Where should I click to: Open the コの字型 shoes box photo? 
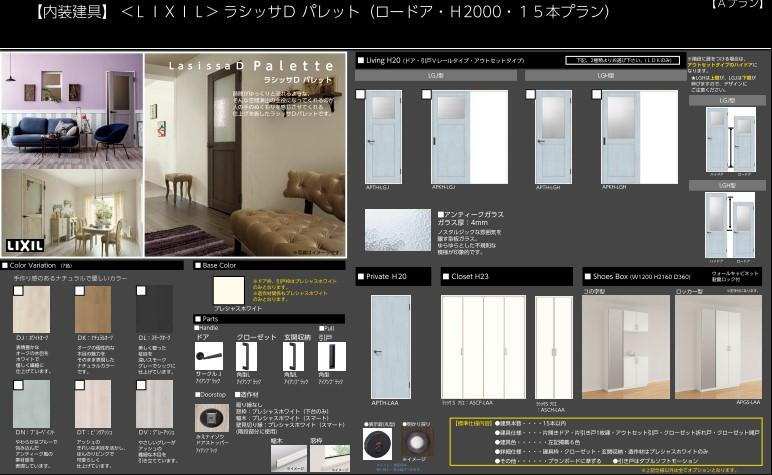[x=626, y=347]
